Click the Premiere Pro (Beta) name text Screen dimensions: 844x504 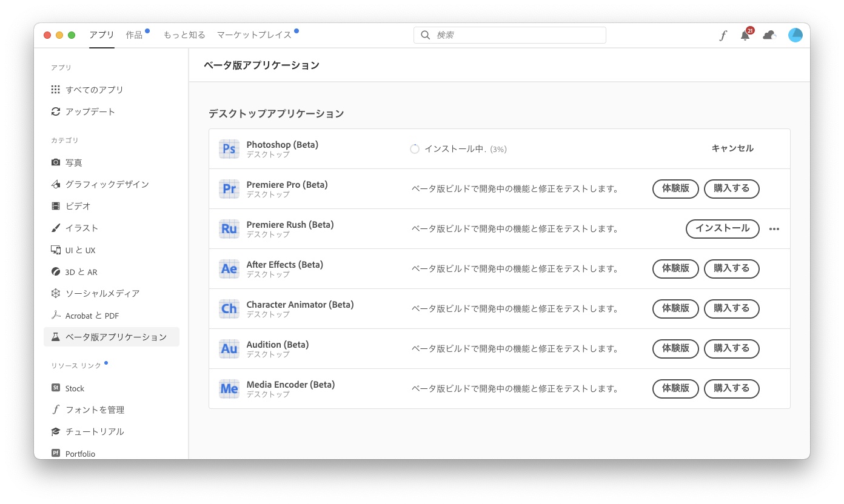(287, 185)
